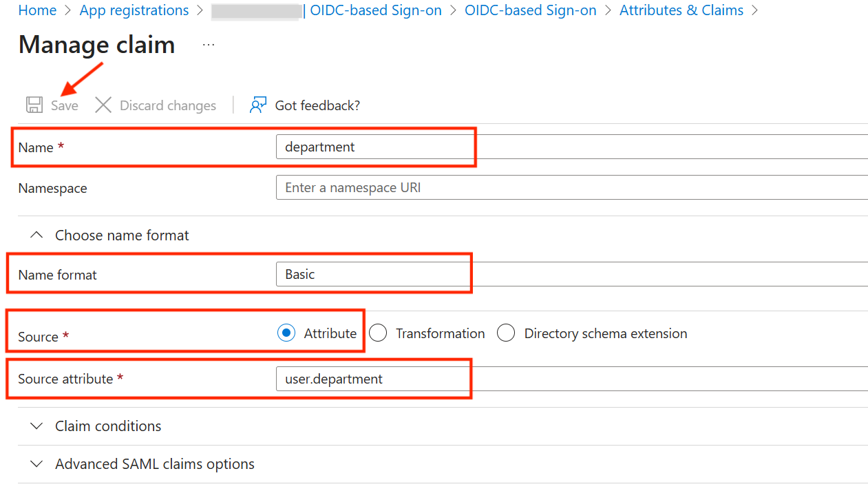The height and width of the screenshot is (491, 868).
Task: Go to Home in the breadcrumb
Action: coord(37,10)
